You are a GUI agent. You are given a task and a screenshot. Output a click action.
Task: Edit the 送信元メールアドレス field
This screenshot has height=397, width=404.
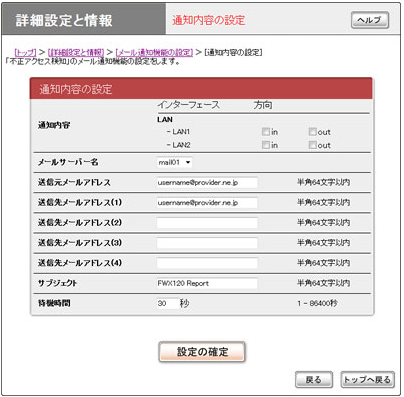tap(207, 183)
